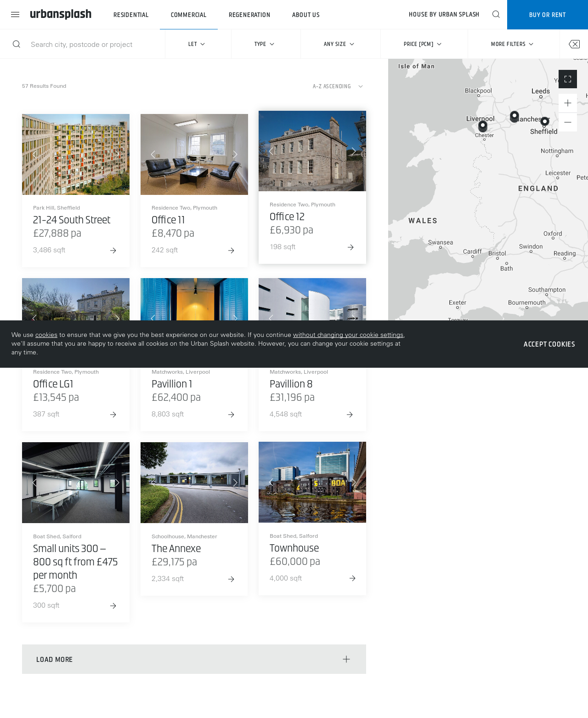Image resolution: width=588 pixels, height=718 pixels.
Task: Open the hamburger menu icon
Action: (x=15, y=15)
